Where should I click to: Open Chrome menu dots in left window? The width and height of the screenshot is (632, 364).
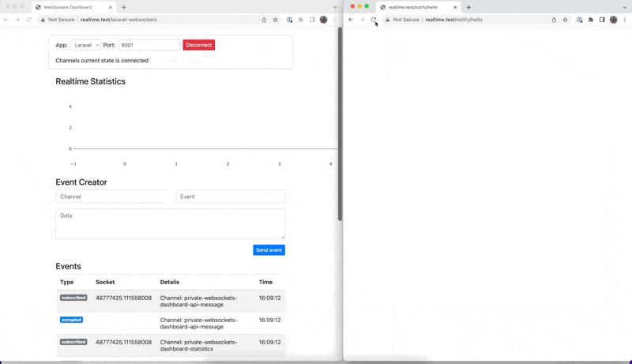(334, 20)
